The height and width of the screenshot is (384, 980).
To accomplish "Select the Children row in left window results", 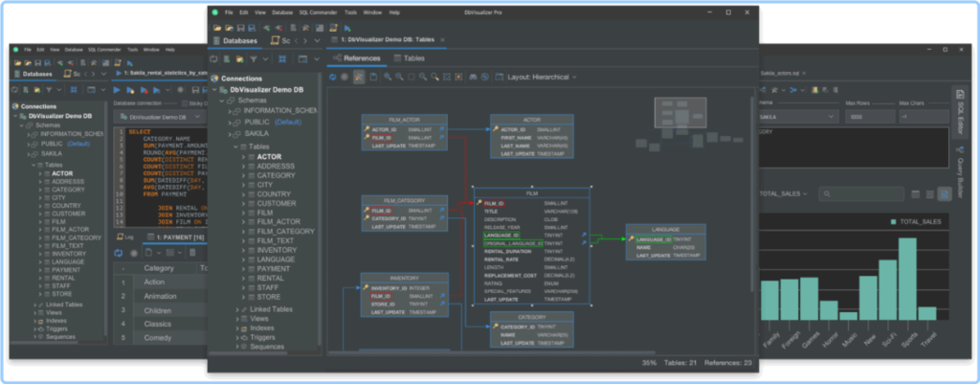I will (160, 310).
